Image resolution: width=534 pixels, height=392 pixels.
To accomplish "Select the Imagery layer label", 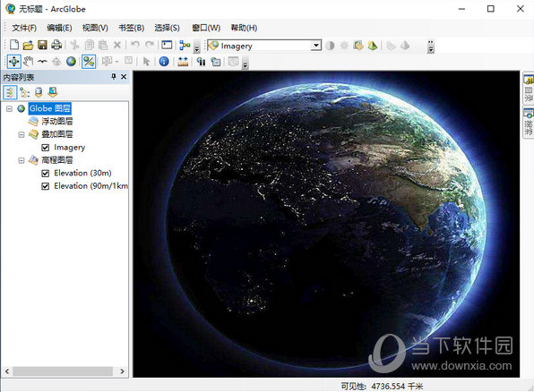I will click(70, 148).
